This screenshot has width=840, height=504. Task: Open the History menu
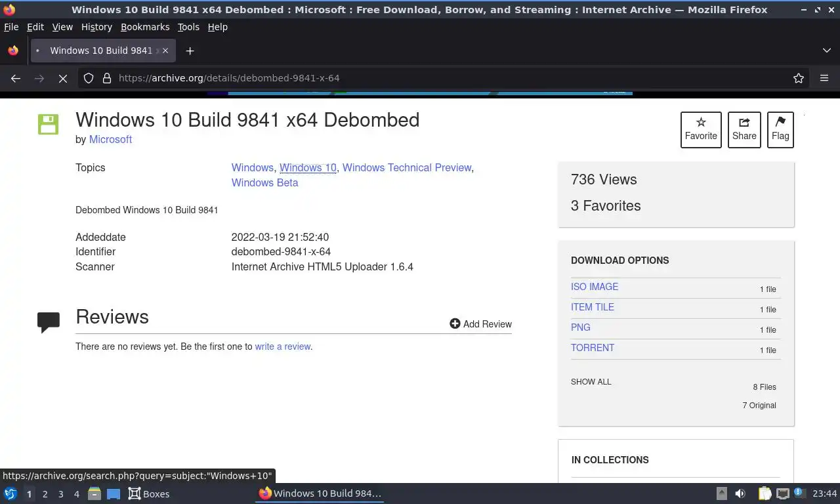point(96,27)
